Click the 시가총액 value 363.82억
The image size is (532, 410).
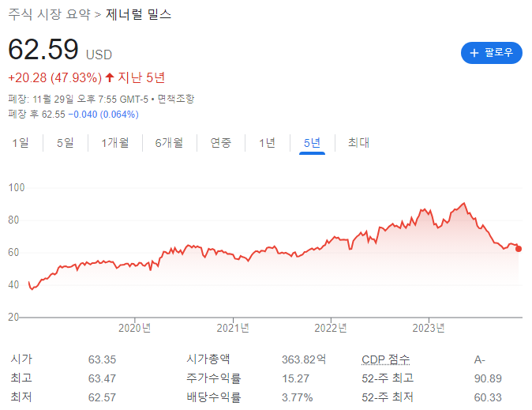tap(304, 359)
